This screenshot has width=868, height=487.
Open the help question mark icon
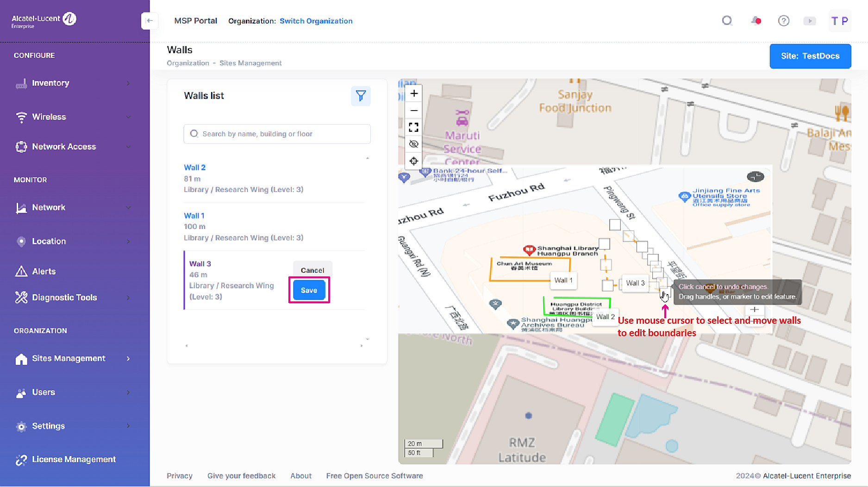(x=783, y=21)
